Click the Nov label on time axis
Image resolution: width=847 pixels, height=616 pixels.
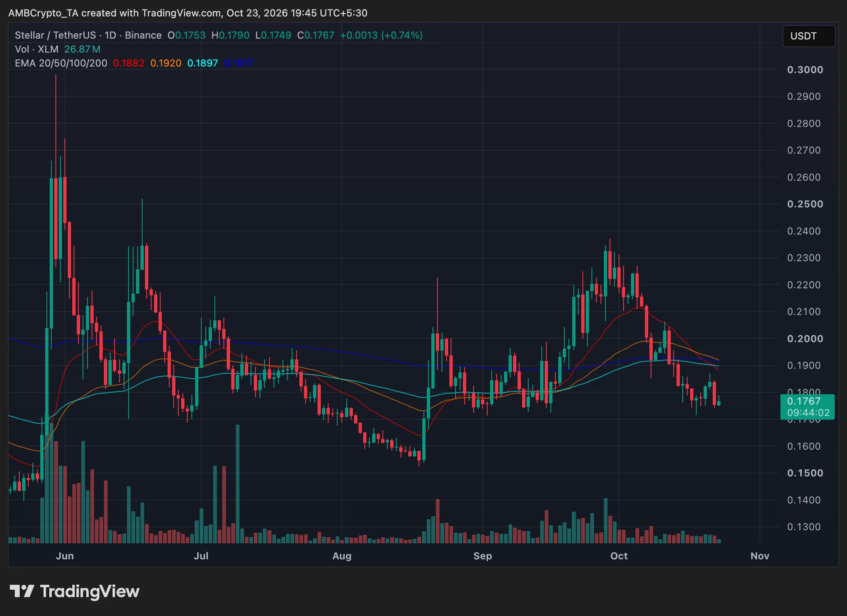[x=760, y=556]
